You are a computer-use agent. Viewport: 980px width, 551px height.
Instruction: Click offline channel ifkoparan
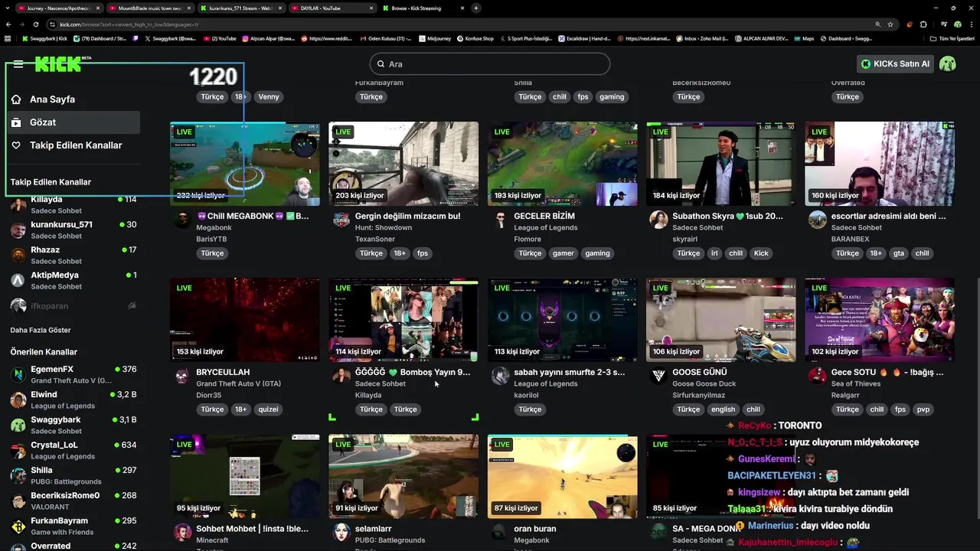(x=73, y=306)
